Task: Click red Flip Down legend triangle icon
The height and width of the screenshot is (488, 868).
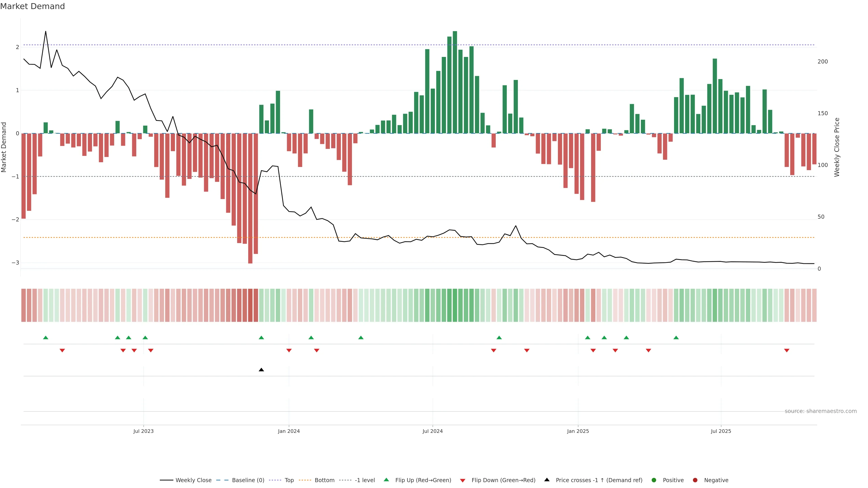Action: click(x=463, y=481)
